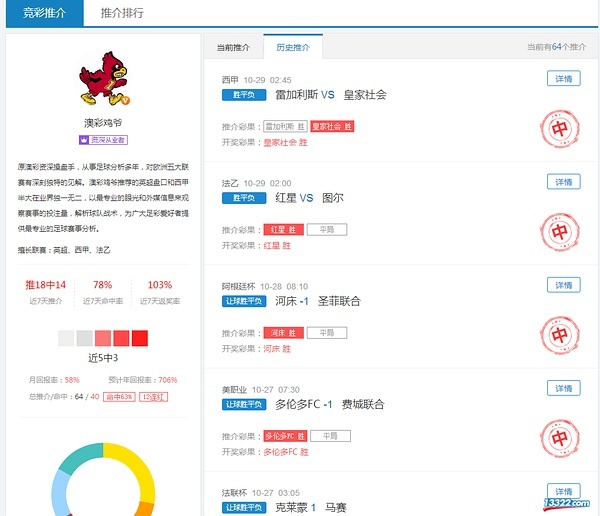Click the cardinal bird avatar image
This screenshot has width=600, height=516.
103,78
